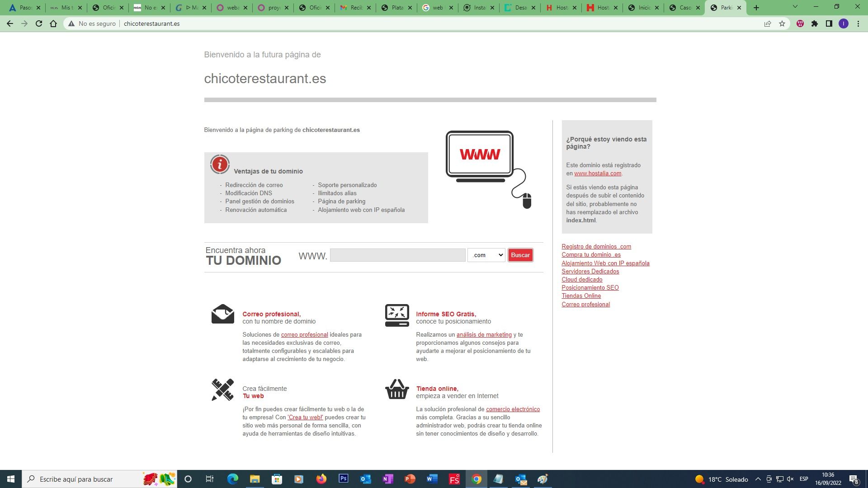Click the home button icon
This screenshot has height=488, width=868.
(x=53, y=23)
